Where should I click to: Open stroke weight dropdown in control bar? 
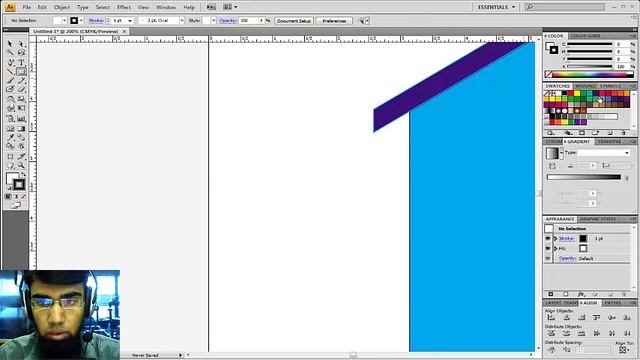[x=130, y=20]
